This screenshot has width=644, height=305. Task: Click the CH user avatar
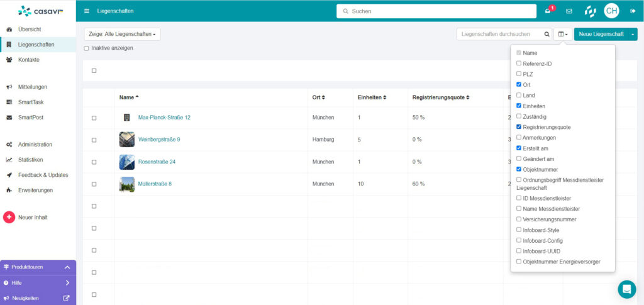[x=611, y=11]
